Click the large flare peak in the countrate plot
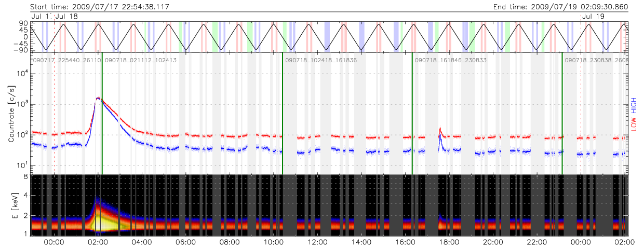The image size is (644, 249). (x=98, y=98)
